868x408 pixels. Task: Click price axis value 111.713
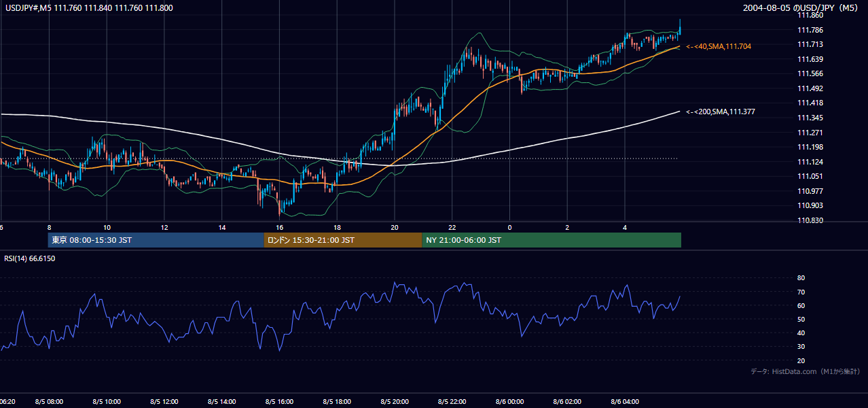[810, 44]
